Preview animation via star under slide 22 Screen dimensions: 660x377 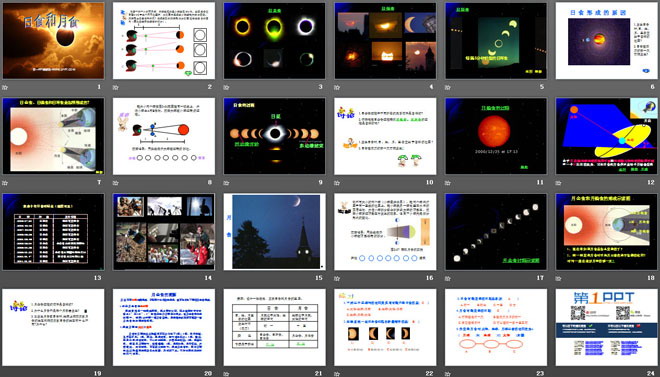click(x=337, y=374)
